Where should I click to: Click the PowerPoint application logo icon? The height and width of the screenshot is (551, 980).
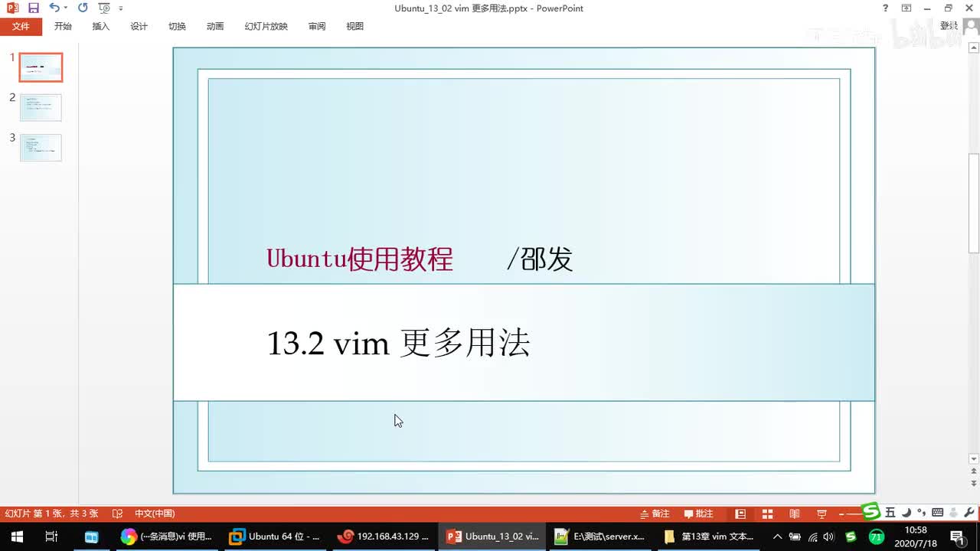12,8
